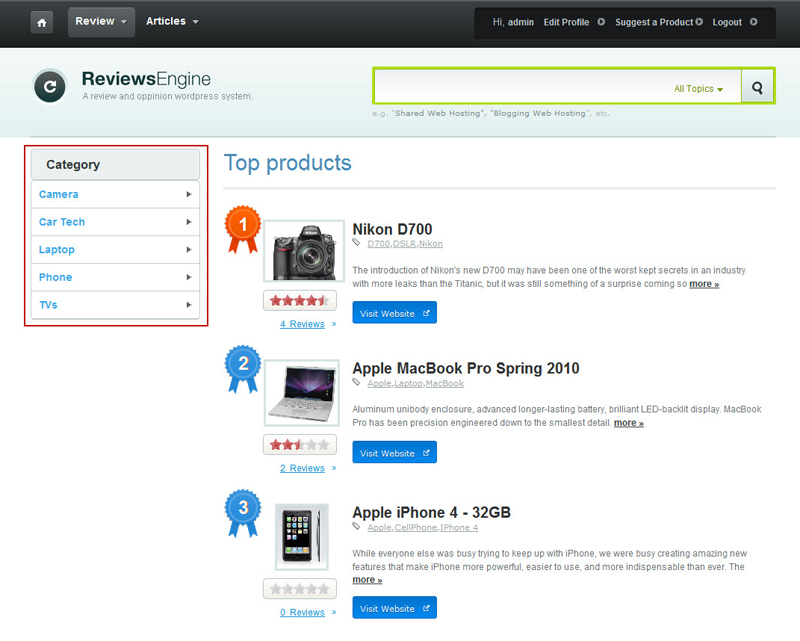Visit Website for Apple iPhone 4

[394, 608]
